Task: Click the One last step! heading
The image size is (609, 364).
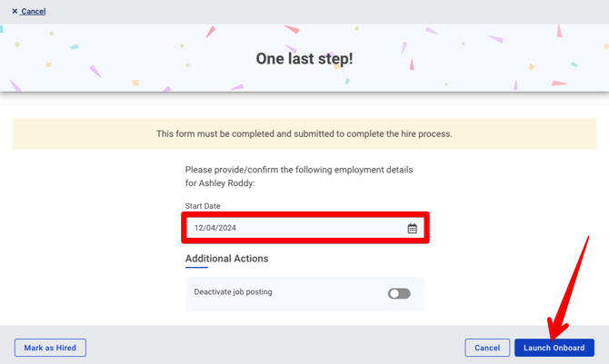Action: click(x=304, y=59)
